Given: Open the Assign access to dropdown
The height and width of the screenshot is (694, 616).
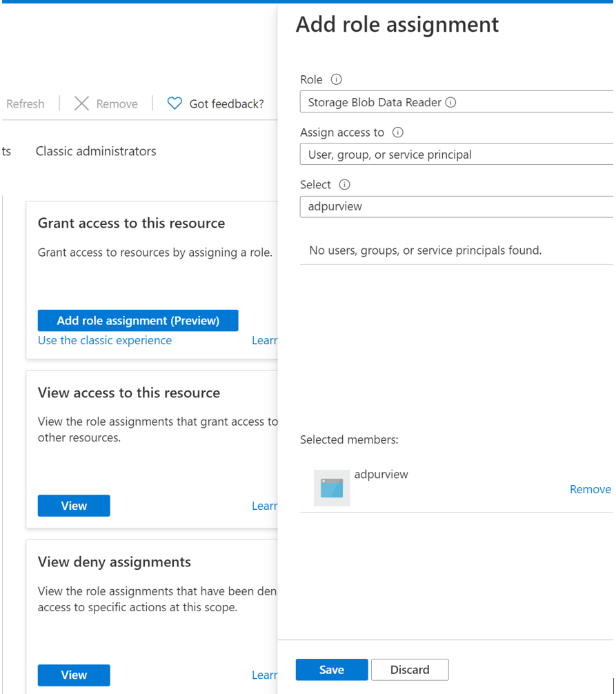Looking at the screenshot, I should click(x=457, y=154).
